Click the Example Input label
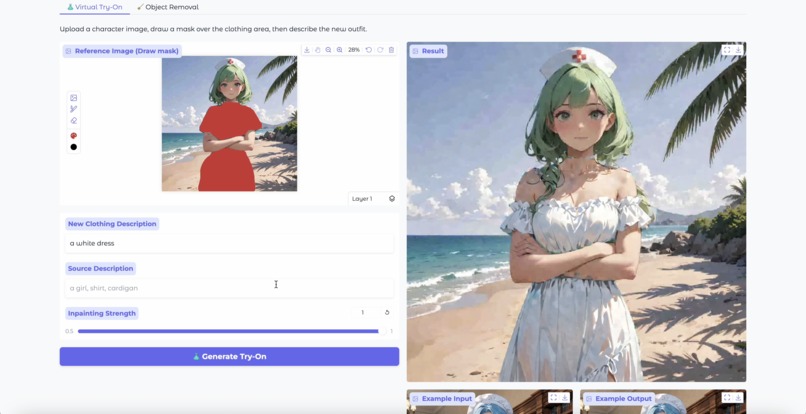This screenshot has width=806, height=414. (442, 399)
